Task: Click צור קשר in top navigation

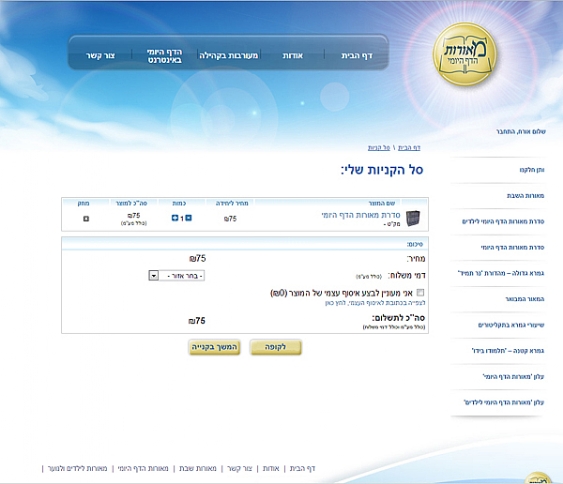Action: 101,56
